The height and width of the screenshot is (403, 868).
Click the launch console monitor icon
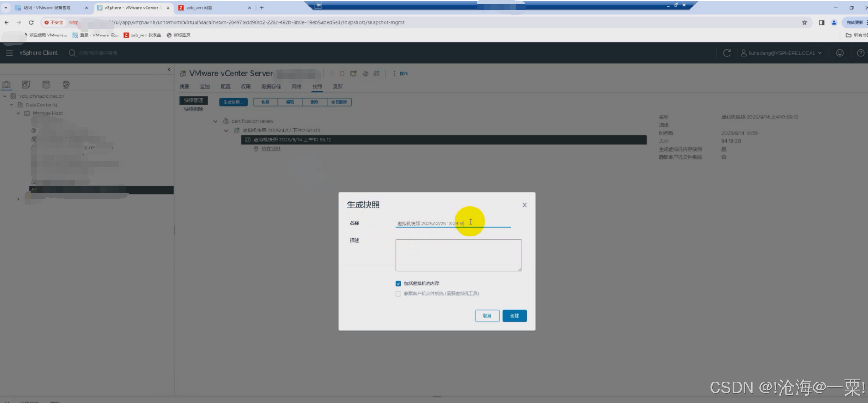(x=353, y=74)
